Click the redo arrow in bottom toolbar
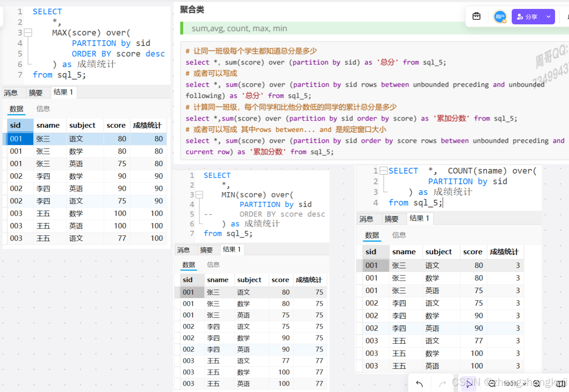 pyautogui.click(x=442, y=383)
